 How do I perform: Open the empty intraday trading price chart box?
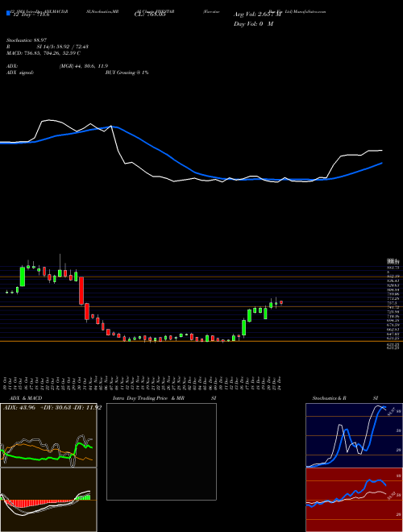(161, 451)
